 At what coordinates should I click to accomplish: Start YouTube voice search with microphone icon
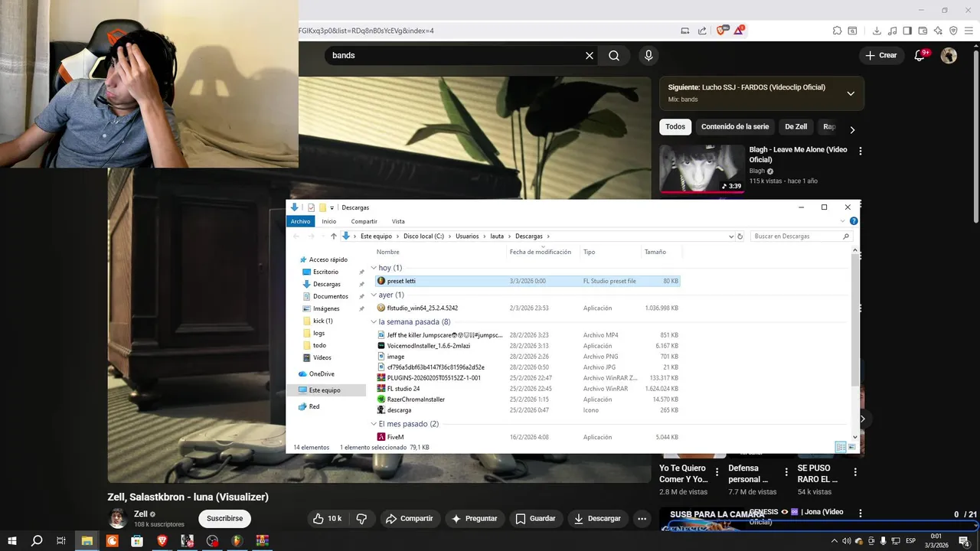pos(648,55)
